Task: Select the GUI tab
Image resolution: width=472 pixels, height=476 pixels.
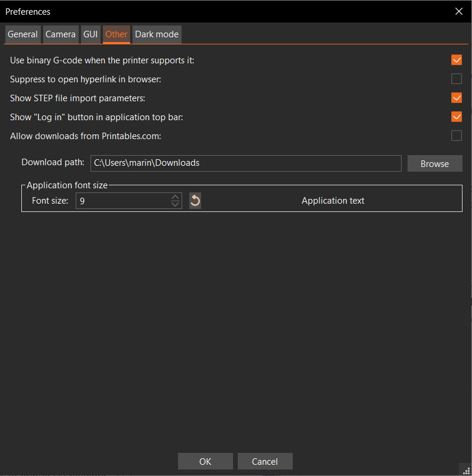Action: (90, 34)
